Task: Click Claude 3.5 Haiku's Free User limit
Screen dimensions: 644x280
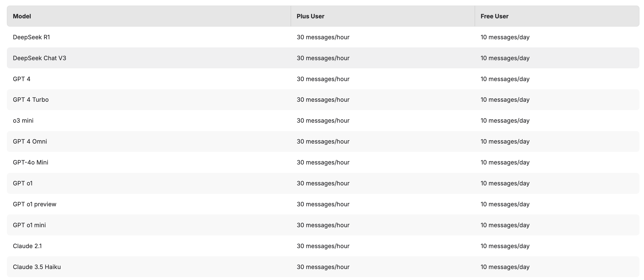Action: (x=505, y=267)
